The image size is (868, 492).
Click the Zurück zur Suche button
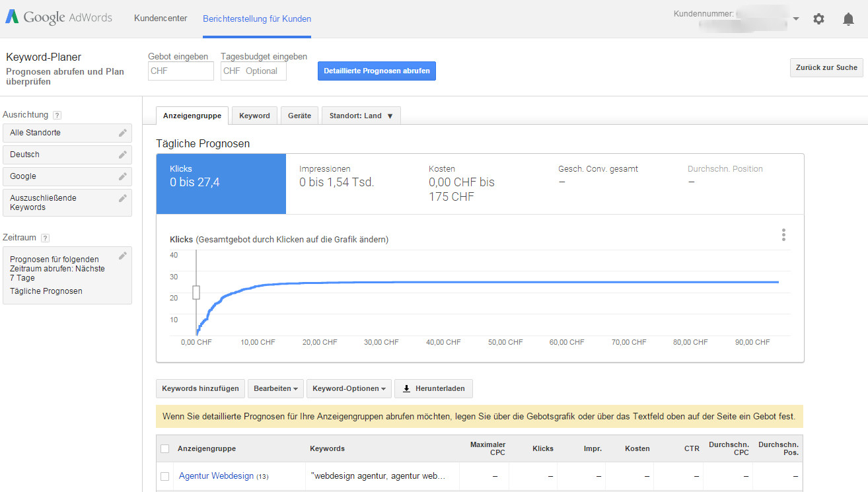point(826,67)
